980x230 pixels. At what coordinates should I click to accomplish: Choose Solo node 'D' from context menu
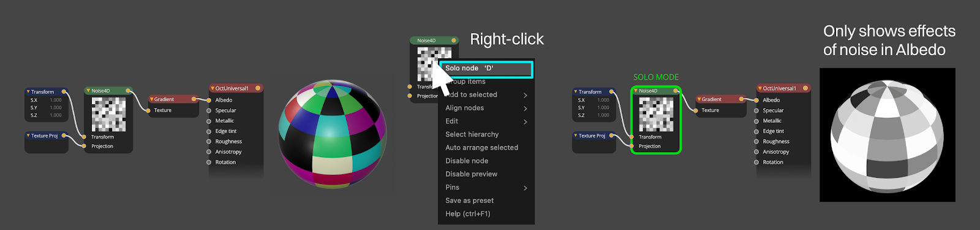[x=486, y=69]
